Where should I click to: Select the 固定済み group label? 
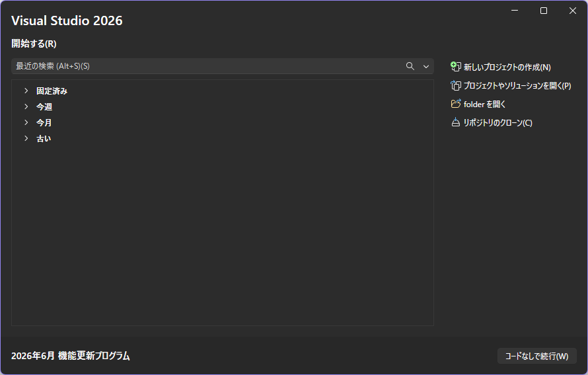(x=52, y=91)
